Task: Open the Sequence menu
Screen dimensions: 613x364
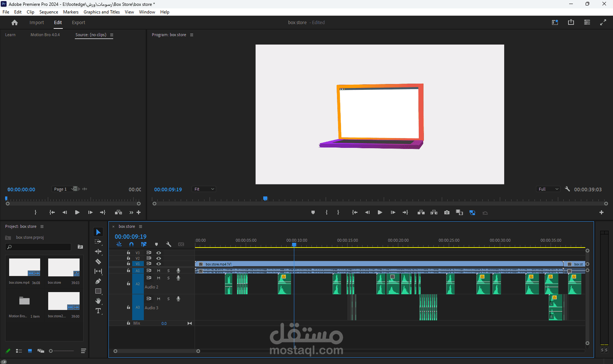Action: [49, 12]
